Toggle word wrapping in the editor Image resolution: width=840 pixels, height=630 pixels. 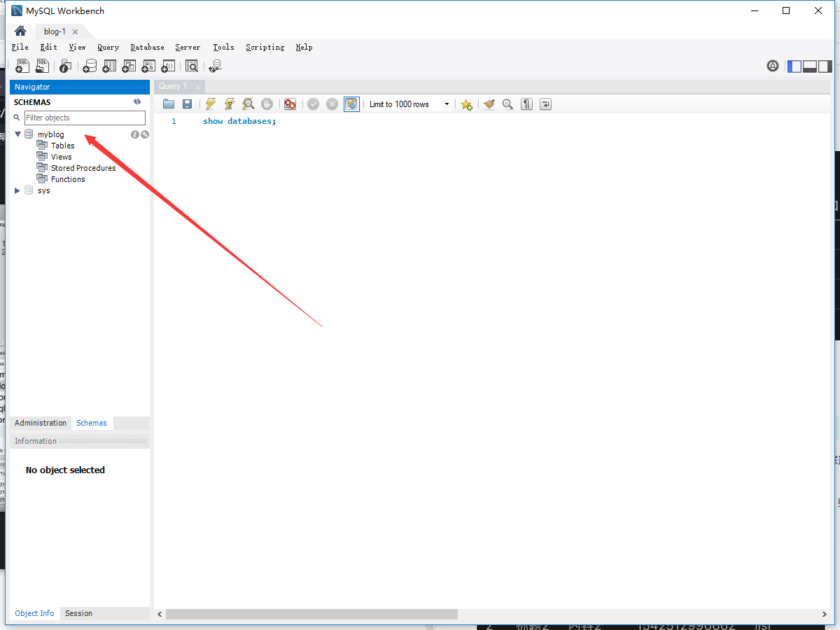(545, 104)
